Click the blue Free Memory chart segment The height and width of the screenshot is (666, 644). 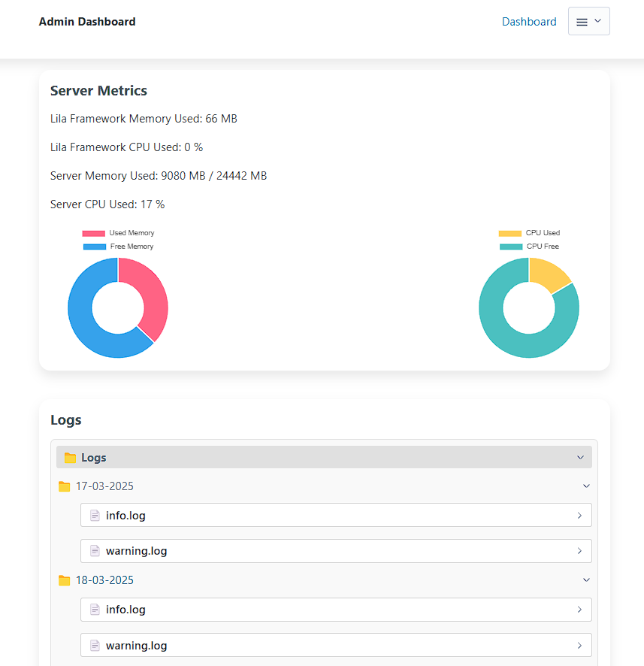(83, 322)
